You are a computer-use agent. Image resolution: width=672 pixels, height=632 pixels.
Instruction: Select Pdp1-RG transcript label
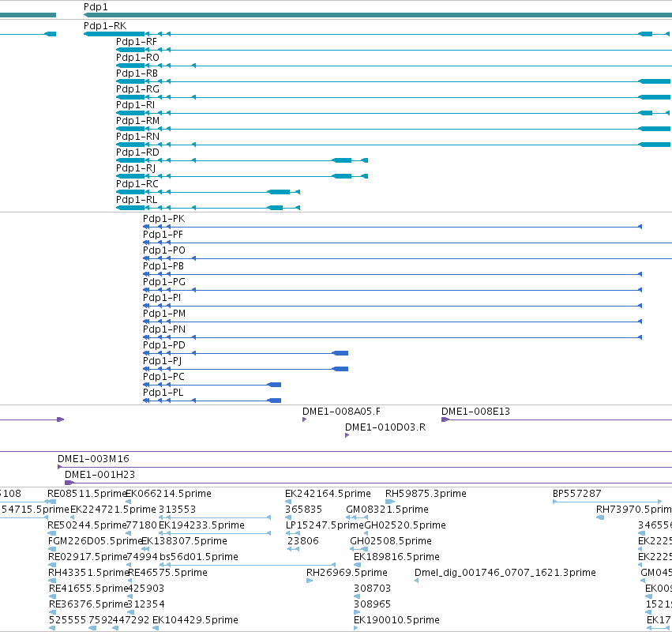137,89
